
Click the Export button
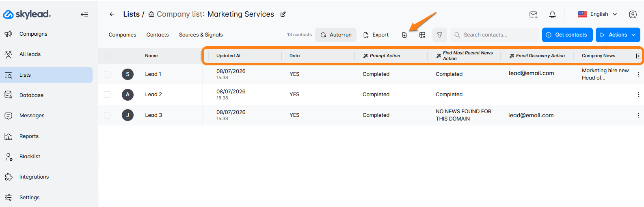tap(376, 35)
